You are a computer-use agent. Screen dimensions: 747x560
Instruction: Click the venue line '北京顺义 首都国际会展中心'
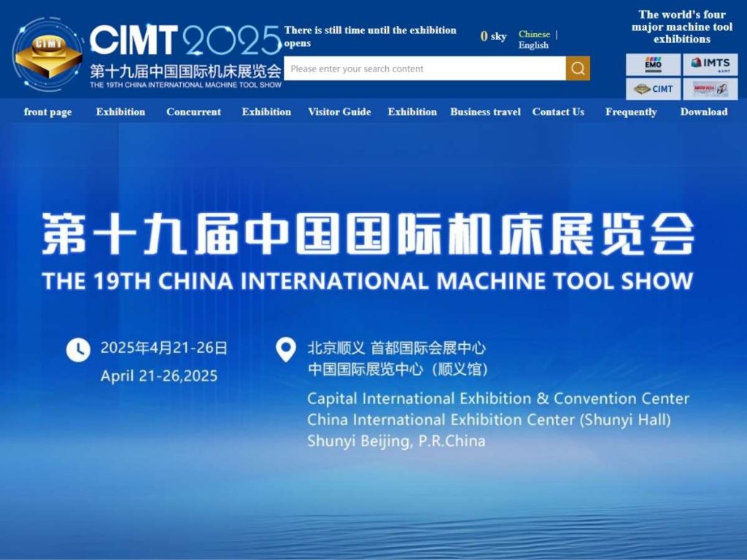(396, 348)
